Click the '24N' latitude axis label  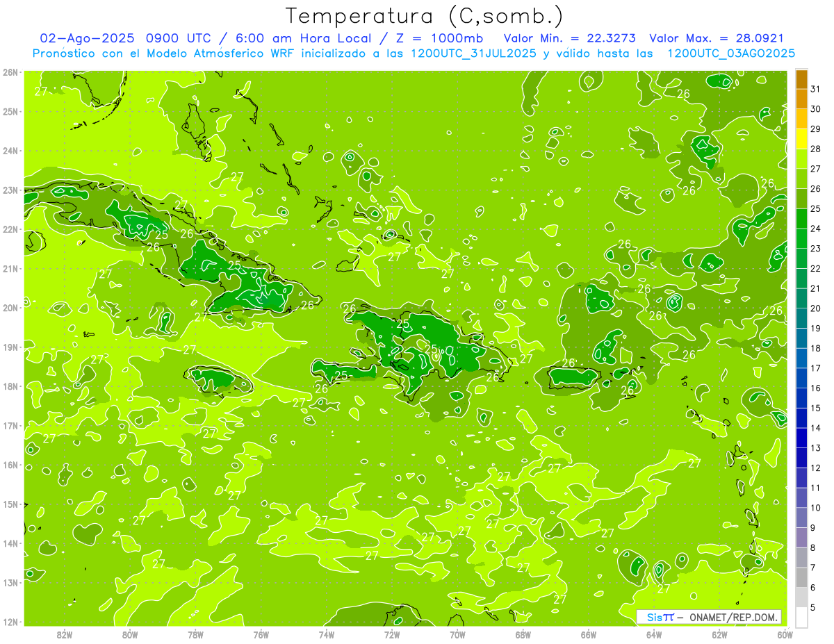click(x=10, y=151)
